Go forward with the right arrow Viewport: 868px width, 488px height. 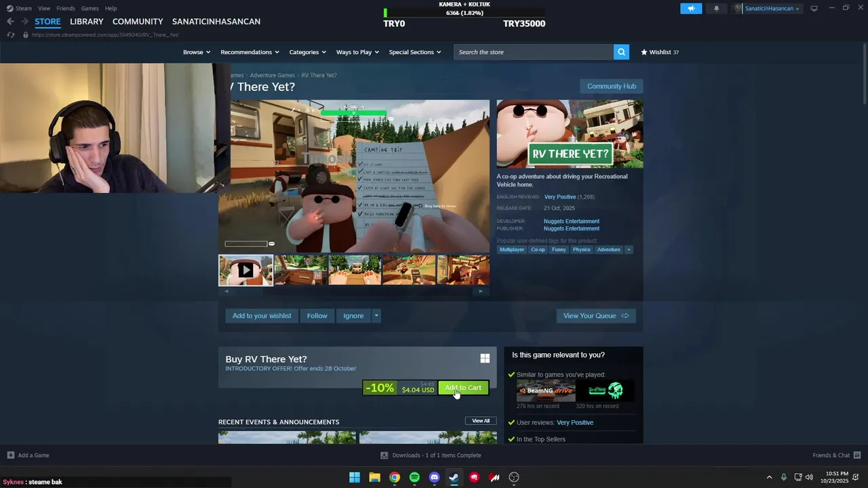coord(24,22)
